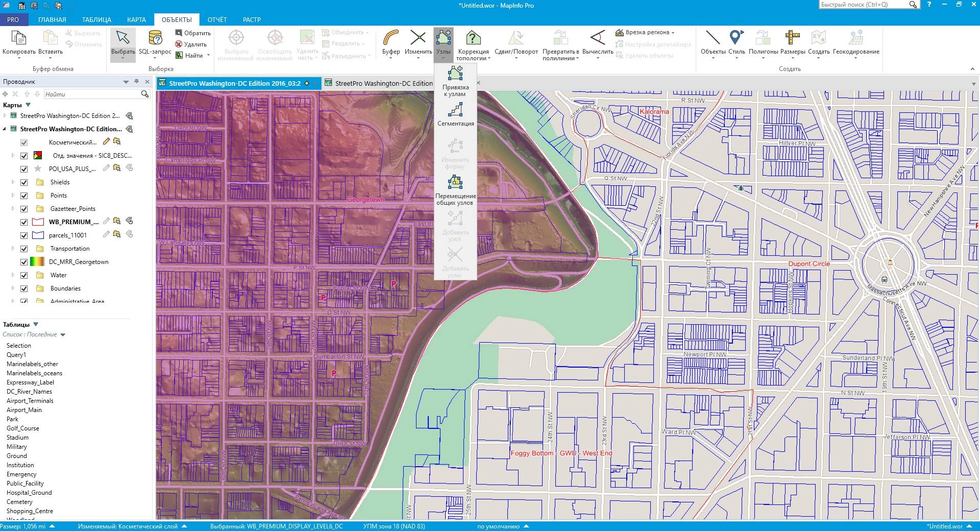Switch to the ГЛАВНАЯ ribbon tab
This screenshot has width=980, height=531.
52,19
